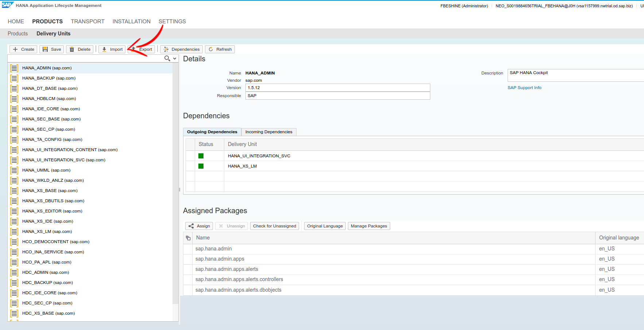Select HANA_XS_DBUTILS (sap.com) list entry
Screen dimensions: 644x330
tap(90, 201)
